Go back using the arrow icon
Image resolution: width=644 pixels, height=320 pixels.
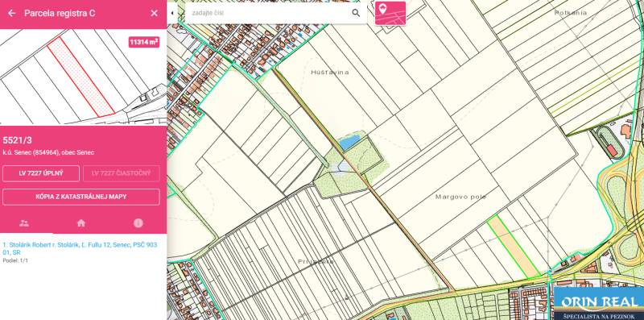point(11,13)
